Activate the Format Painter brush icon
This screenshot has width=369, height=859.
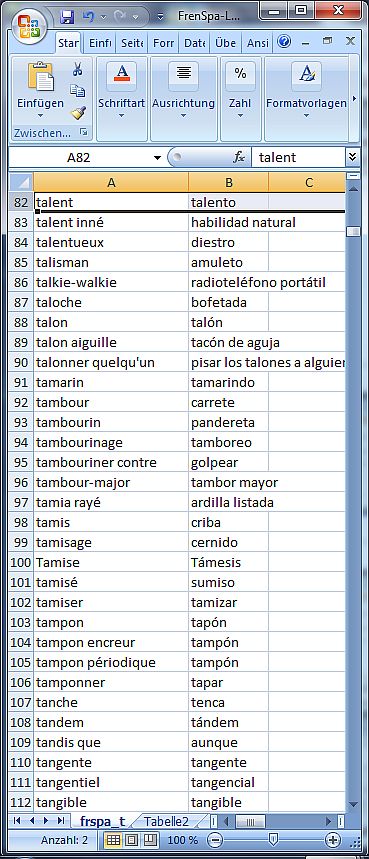[78, 113]
